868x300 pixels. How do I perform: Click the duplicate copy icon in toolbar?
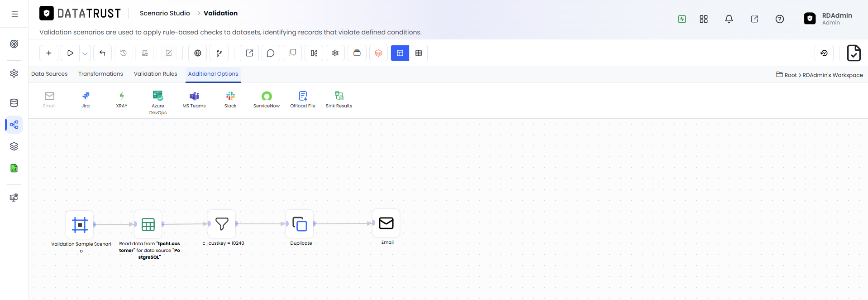coord(292,53)
